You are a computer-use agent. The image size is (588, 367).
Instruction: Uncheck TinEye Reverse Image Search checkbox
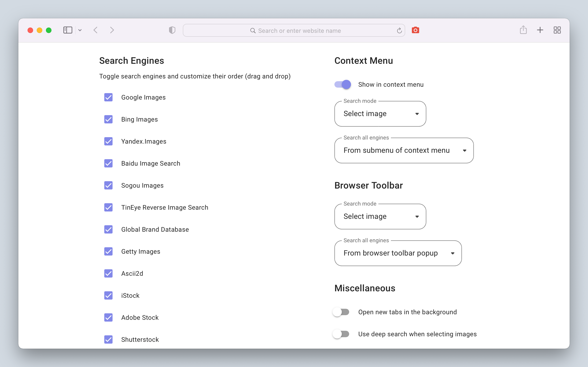108,208
